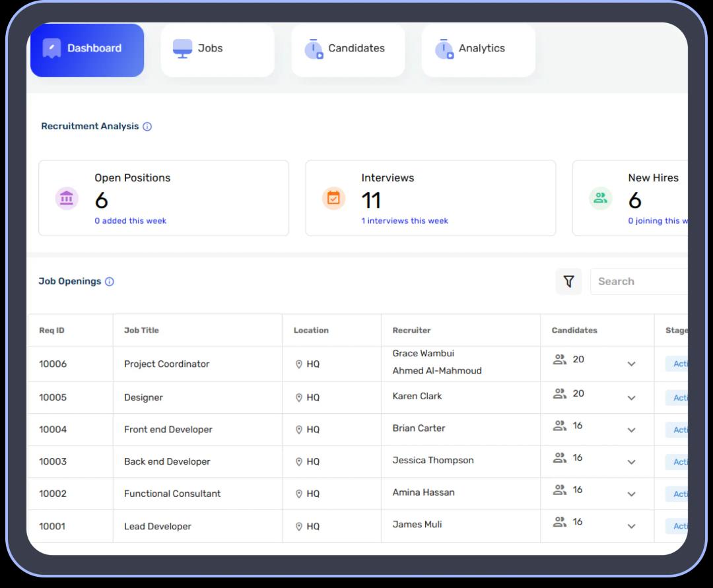Click the '0 added this week' link
This screenshot has width=713, height=588.
(x=131, y=221)
